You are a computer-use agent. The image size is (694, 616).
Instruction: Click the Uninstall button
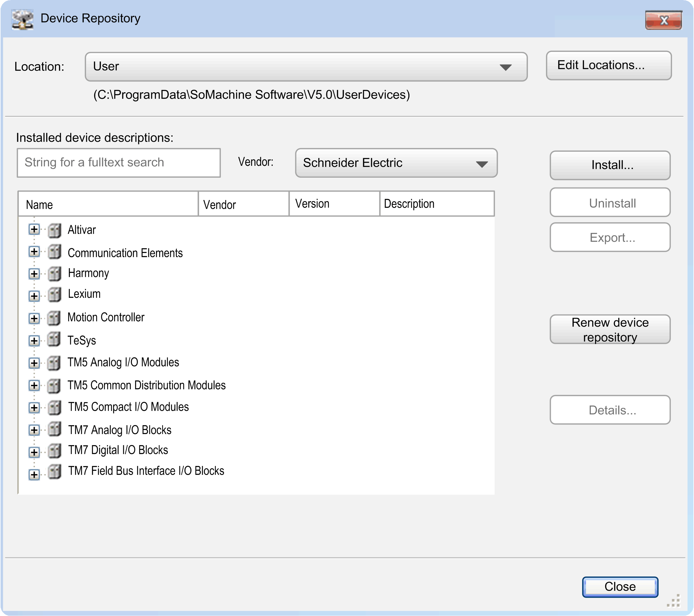(x=610, y=203)
